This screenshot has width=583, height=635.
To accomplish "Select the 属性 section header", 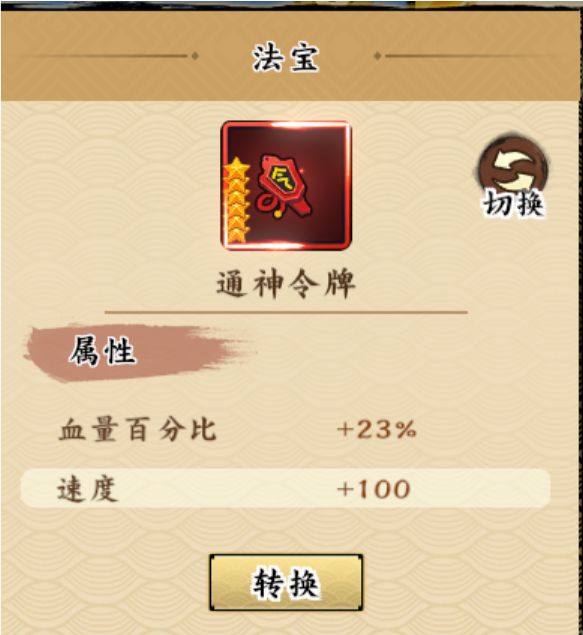I will point(102,351).
